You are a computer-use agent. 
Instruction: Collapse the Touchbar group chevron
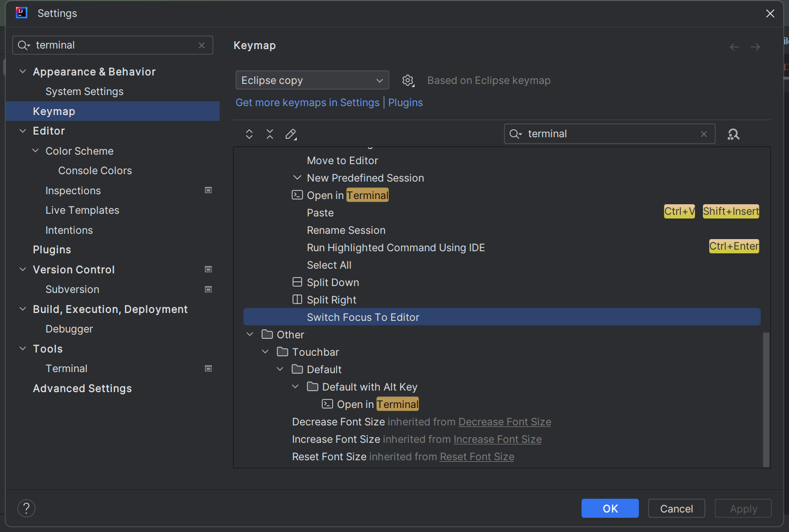(265, 351)
